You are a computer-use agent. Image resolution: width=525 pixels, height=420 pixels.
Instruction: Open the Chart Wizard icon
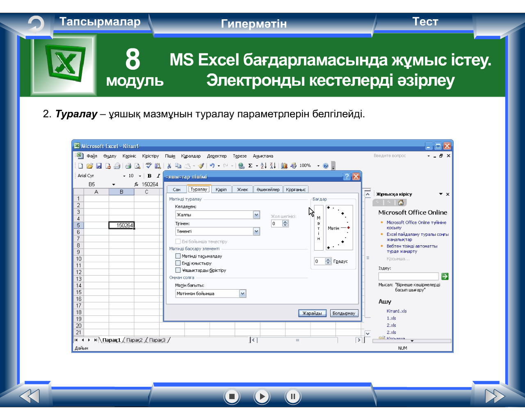point(284,166)
